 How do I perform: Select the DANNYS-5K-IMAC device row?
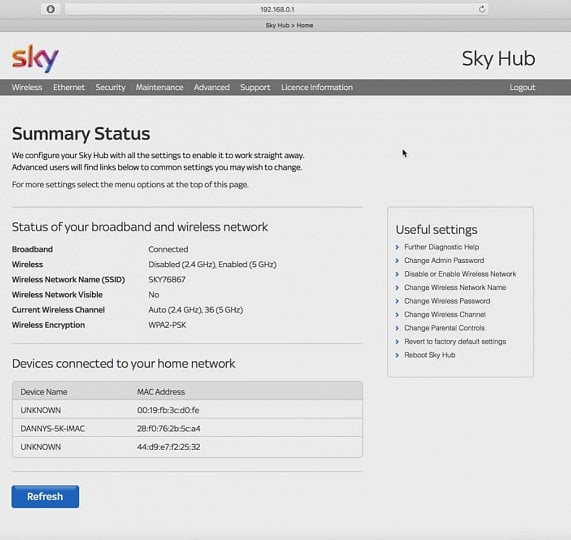click(187, 428)
